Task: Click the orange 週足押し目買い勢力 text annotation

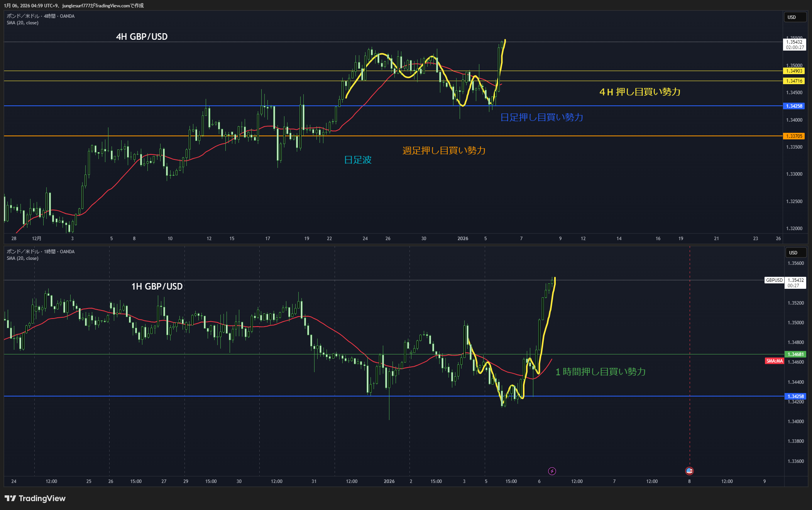Action: click(444, 151)
